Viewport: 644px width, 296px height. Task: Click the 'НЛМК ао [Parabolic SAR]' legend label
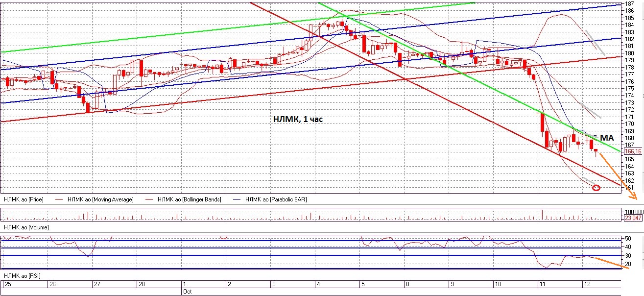click(x=276, y=199)
